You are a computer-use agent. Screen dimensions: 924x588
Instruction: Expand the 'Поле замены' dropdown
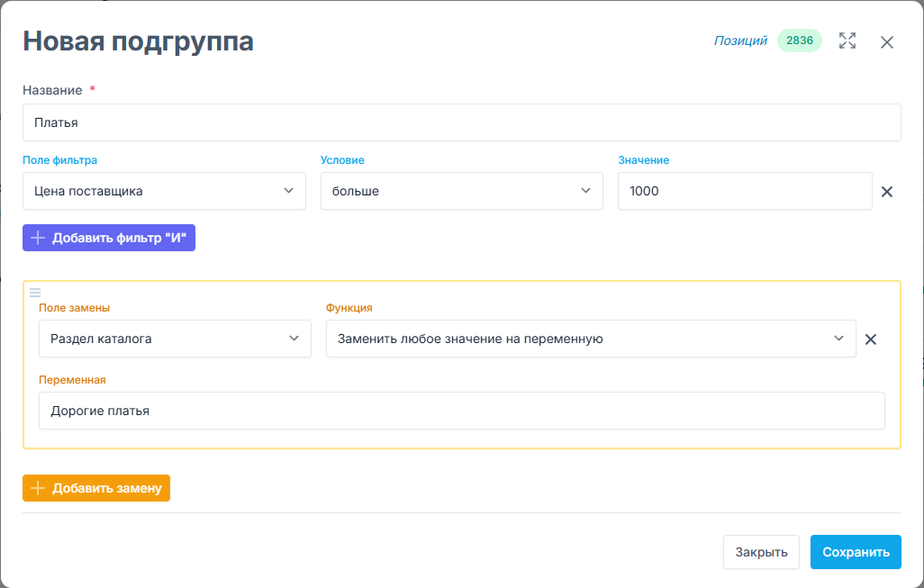(175, 339)
